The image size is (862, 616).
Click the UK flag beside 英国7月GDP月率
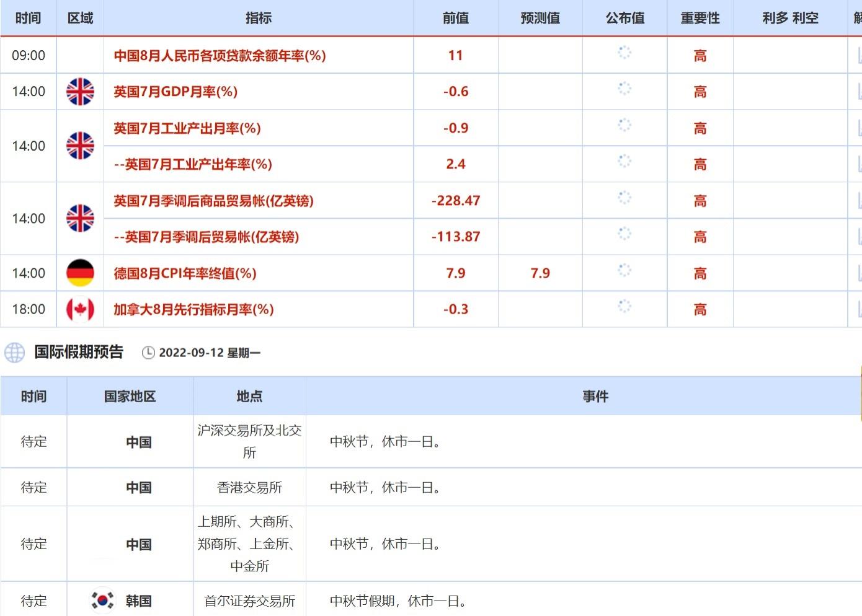pyautogui.click(x=80, y=92)
